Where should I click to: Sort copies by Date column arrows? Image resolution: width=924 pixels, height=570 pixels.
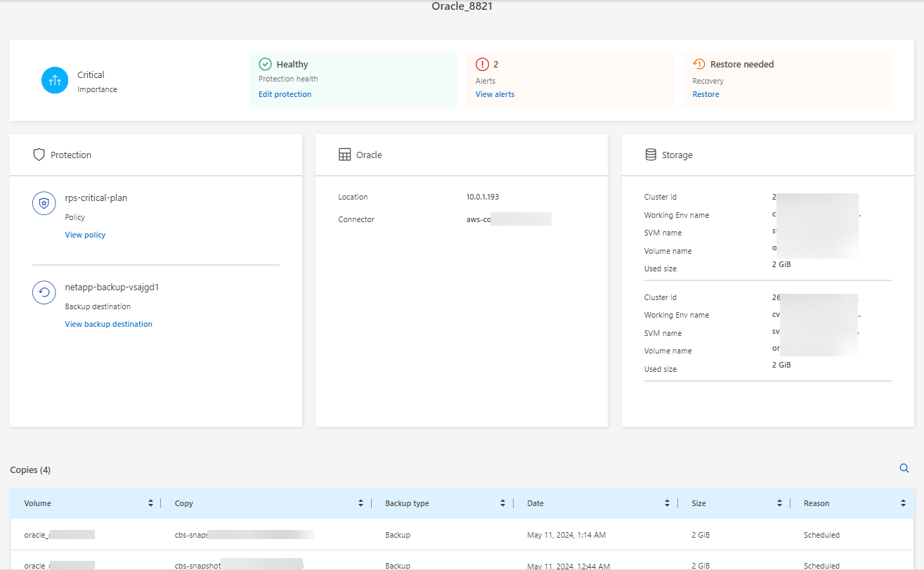coord(667,503)
